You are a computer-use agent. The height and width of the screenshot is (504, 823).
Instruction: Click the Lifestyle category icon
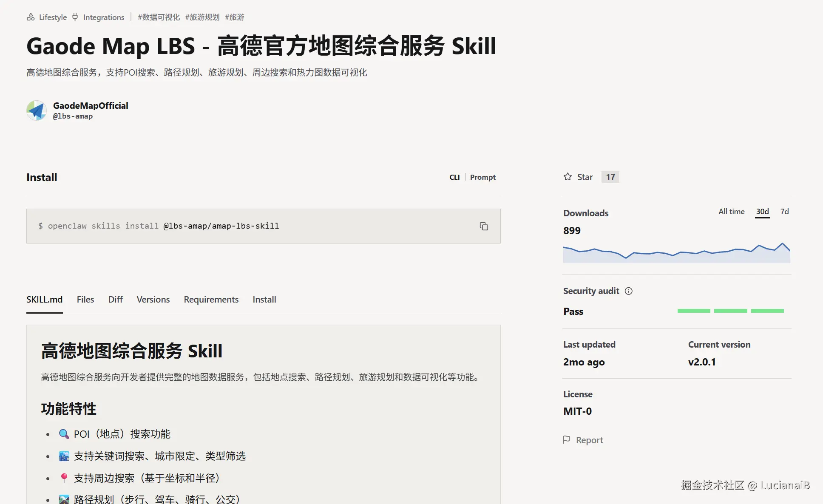point(31,17)
